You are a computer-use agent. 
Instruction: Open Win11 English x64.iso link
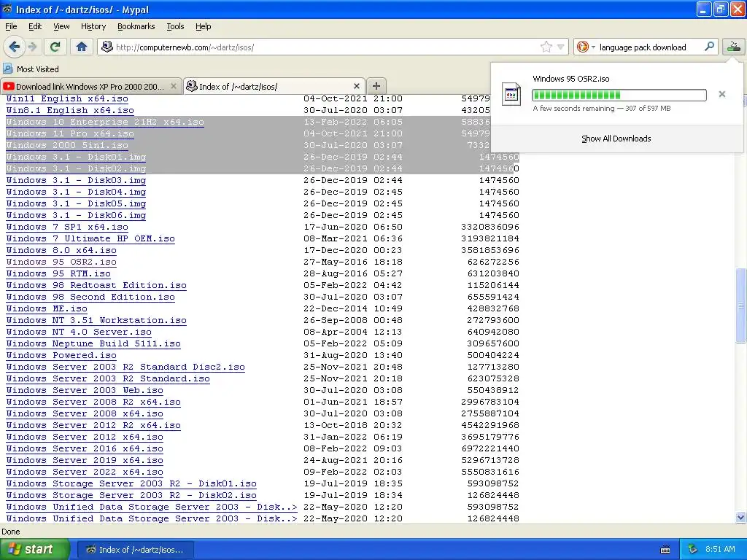(67, 99)
